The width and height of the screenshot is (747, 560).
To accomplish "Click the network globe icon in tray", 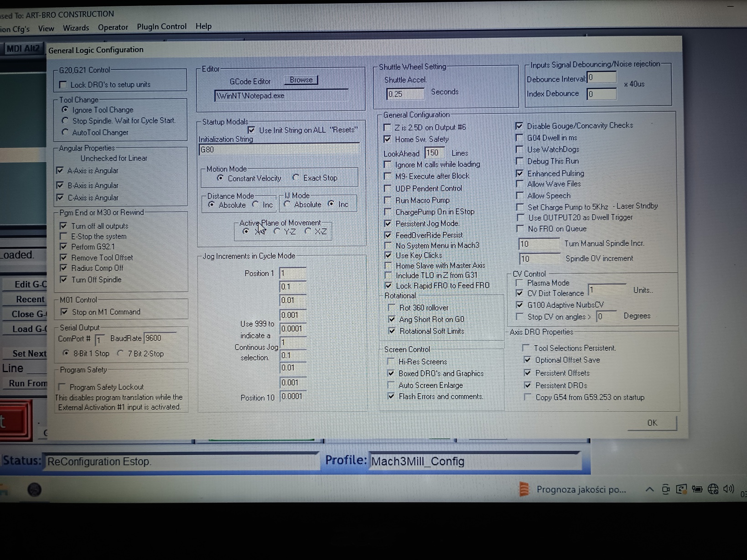I will click(x=713, y=489).
